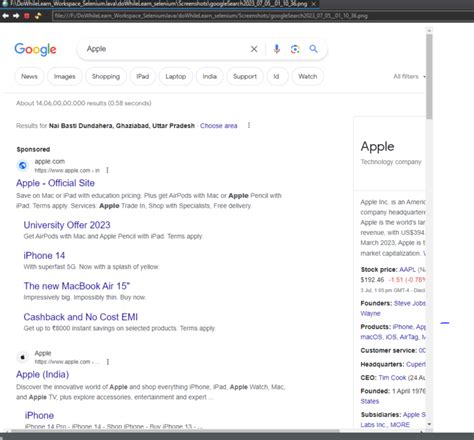Click the Apple knowledge panel title

coord(377,147)
